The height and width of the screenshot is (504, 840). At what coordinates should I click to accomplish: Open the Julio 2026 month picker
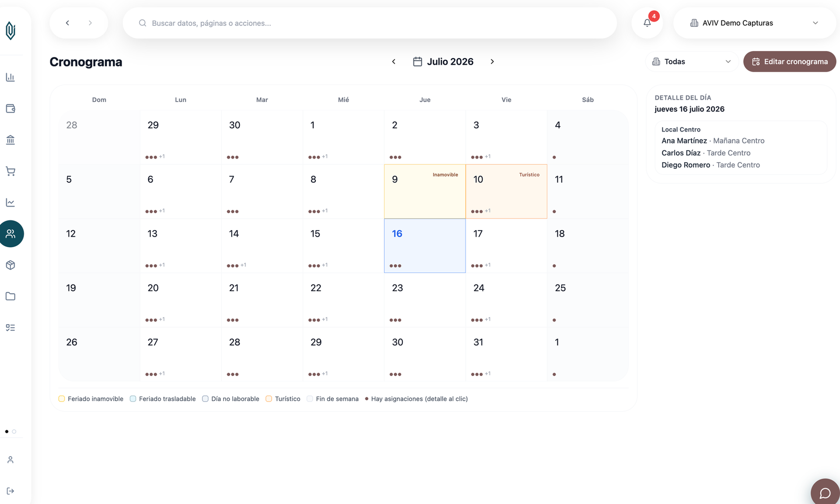(x=443, y=62)
